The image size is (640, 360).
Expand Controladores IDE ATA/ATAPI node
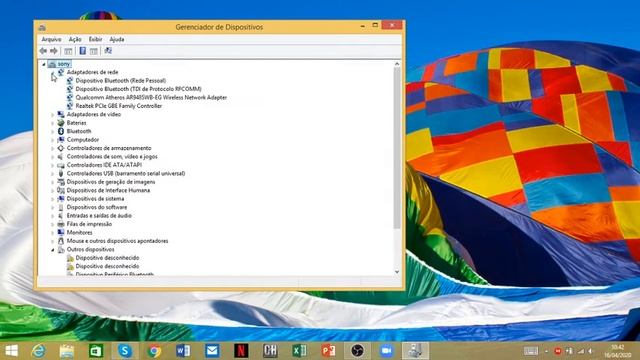(x=53, y=165)
